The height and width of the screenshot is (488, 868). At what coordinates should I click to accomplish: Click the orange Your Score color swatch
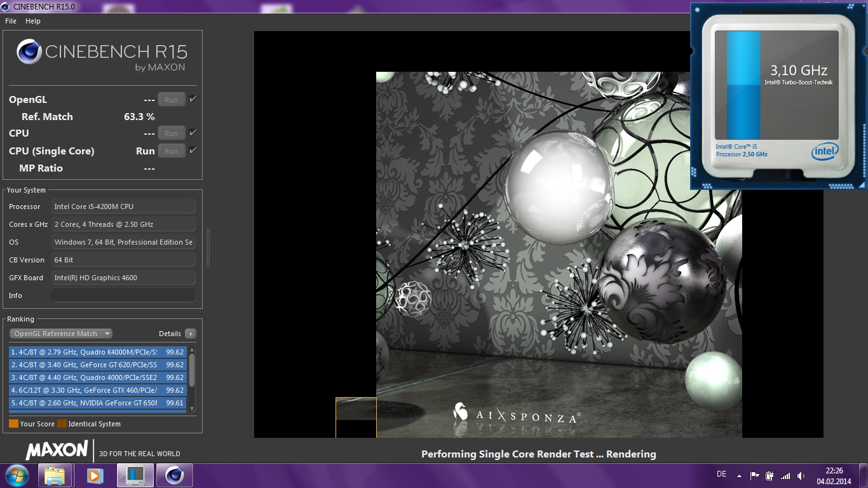[x=13, y=424]
